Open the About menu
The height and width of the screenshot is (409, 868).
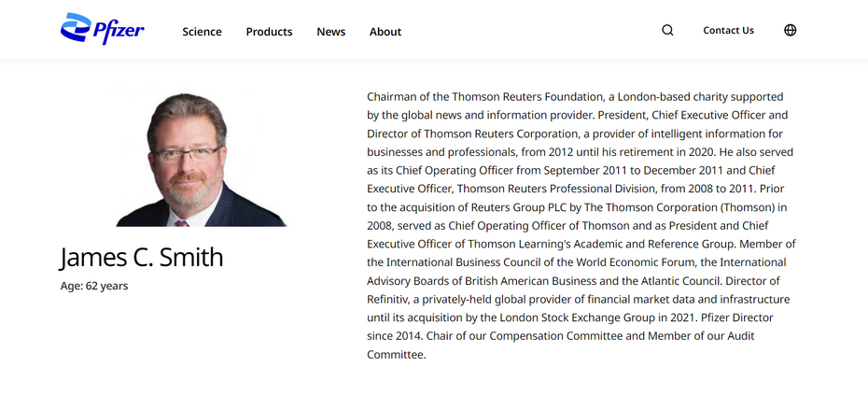point(385,32)
